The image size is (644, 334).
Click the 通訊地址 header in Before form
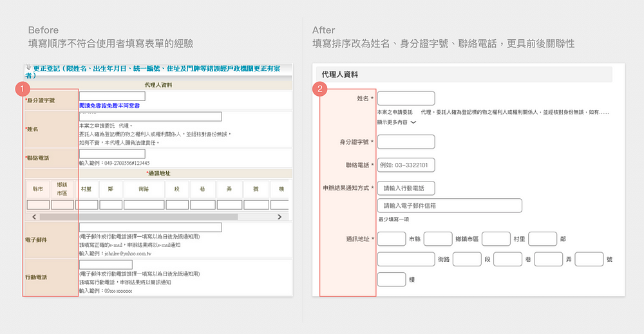tap(158, 173)
